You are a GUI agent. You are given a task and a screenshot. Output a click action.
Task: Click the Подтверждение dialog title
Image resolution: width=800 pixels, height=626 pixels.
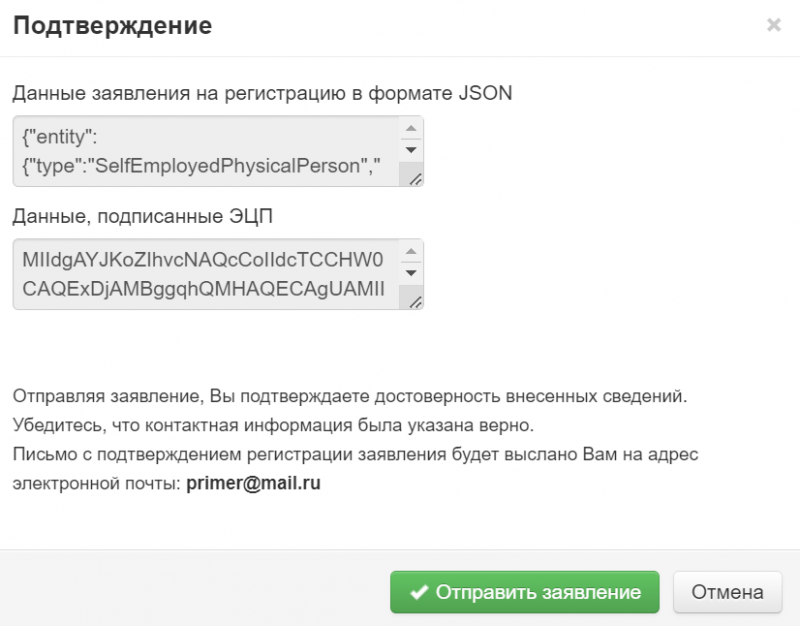[112, 26]
